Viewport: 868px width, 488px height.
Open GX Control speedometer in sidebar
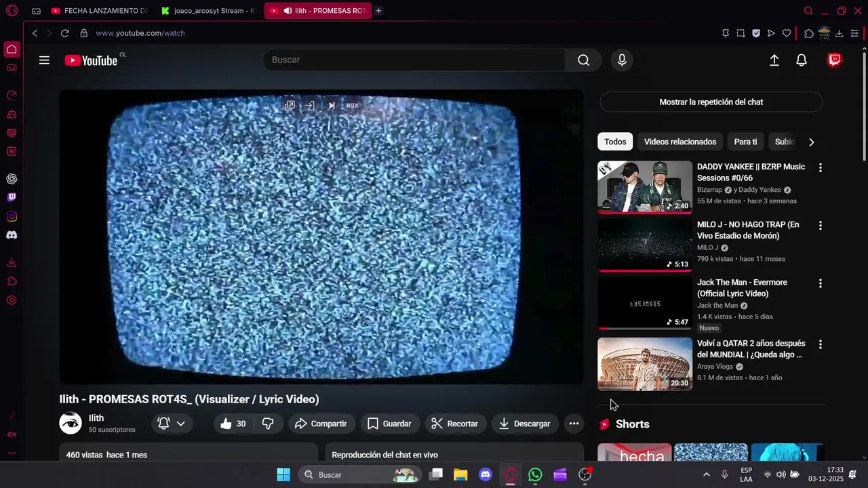point(12,96)
